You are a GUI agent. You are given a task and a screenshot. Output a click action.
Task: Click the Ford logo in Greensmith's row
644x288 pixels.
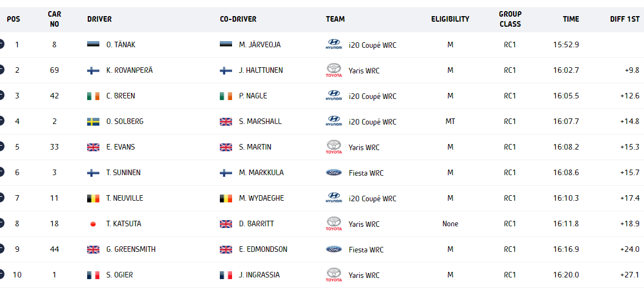coord(334,249)
